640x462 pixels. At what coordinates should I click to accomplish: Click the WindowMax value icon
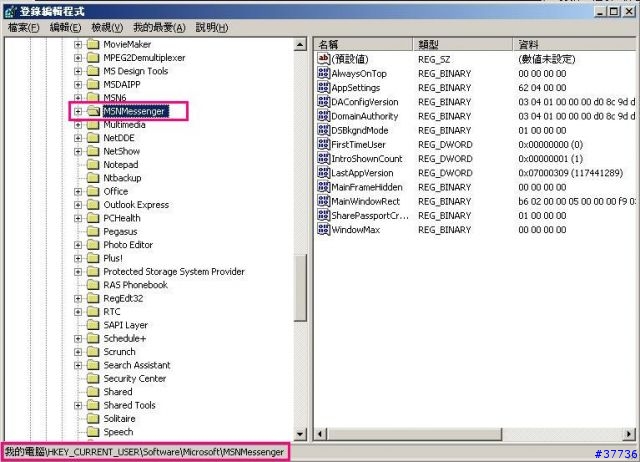point(323,229)
